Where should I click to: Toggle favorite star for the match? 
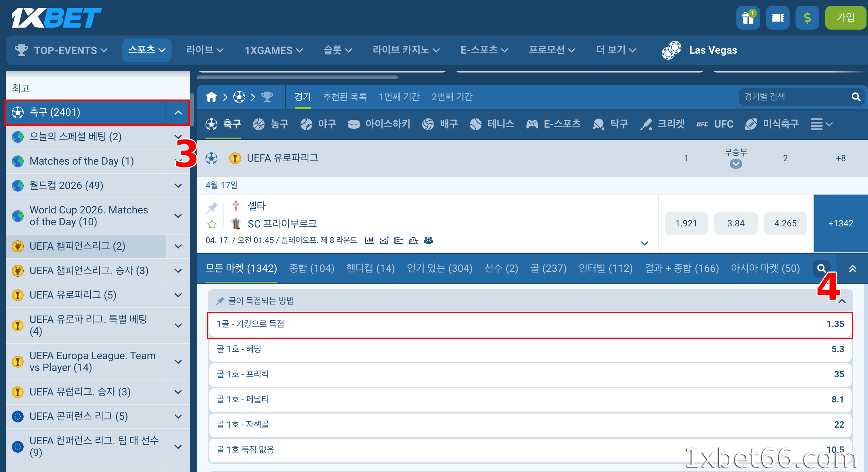[x=212, y=224]
